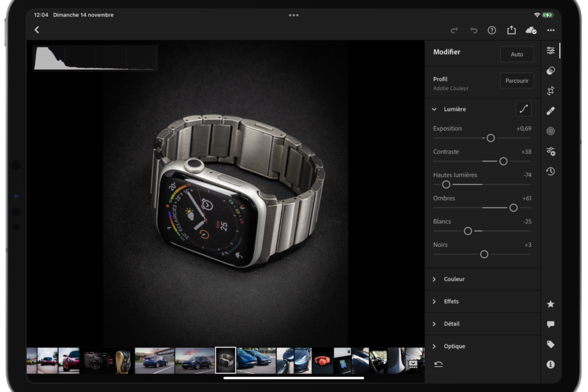The image size is (588, 392).
Task: Select the Crop and rotate tool
Action: tap(551, 90)
